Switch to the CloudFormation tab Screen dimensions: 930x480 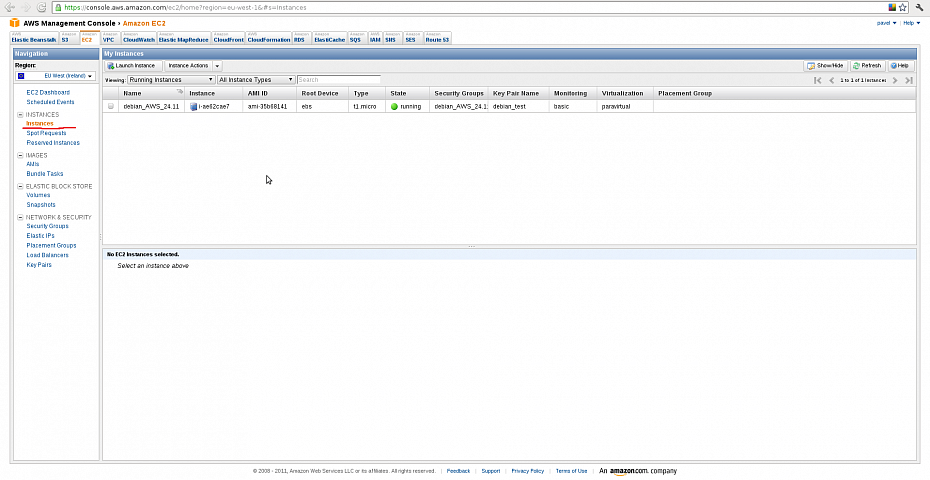coord(269,38)
